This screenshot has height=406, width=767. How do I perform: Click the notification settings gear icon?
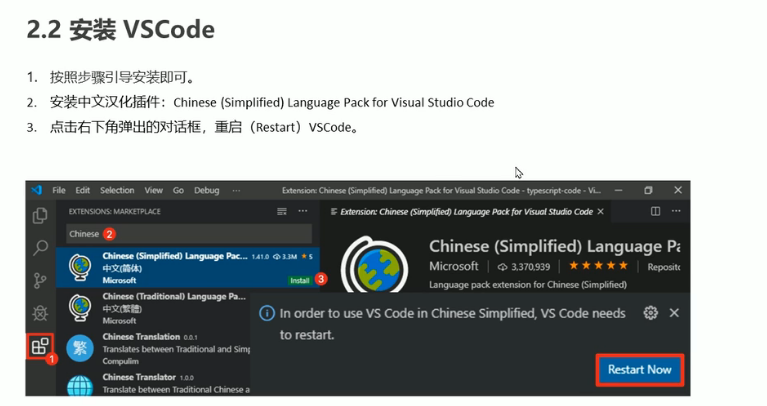pyautogui.click(x=651, y=313)
